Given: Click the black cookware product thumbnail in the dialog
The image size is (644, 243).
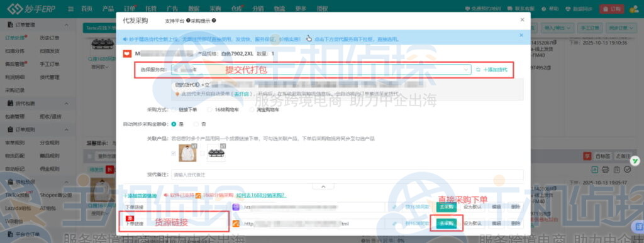Looking at the screenshot, I should point(216,153).
